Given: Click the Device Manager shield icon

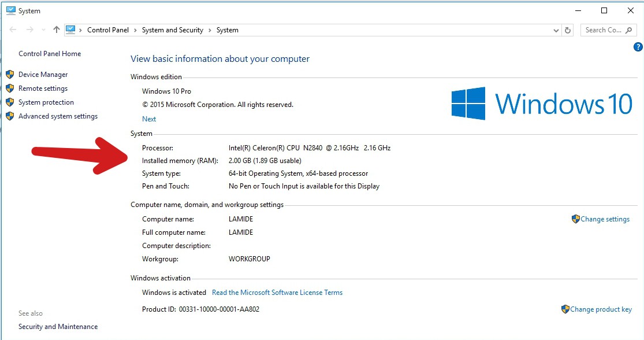Looking at the screenshot, I should 10,75.
